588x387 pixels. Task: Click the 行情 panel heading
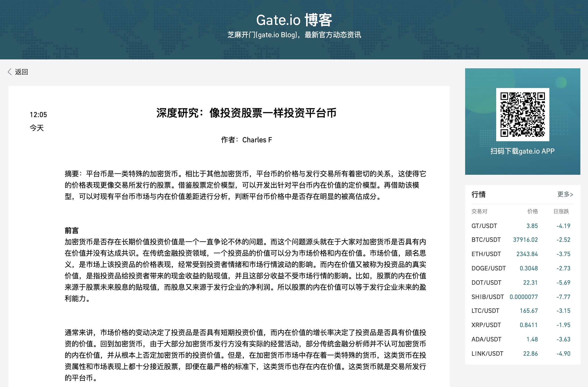(478, 194)
